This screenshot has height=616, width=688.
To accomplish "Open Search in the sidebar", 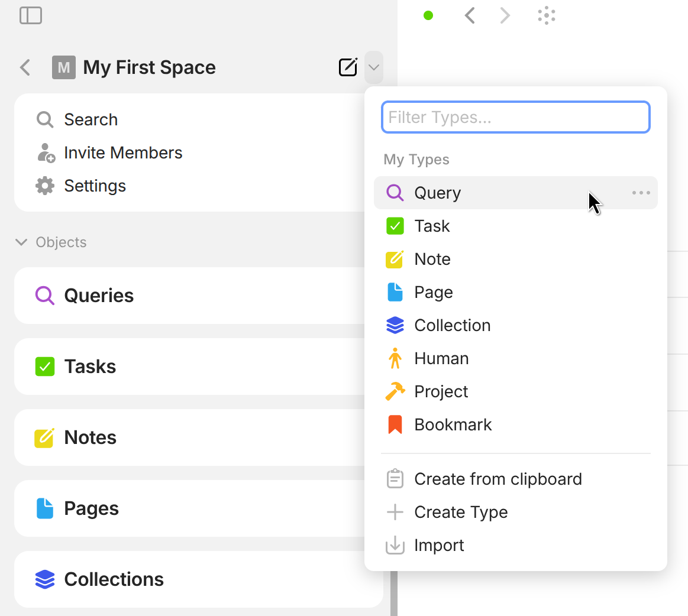I will point(91,119).
